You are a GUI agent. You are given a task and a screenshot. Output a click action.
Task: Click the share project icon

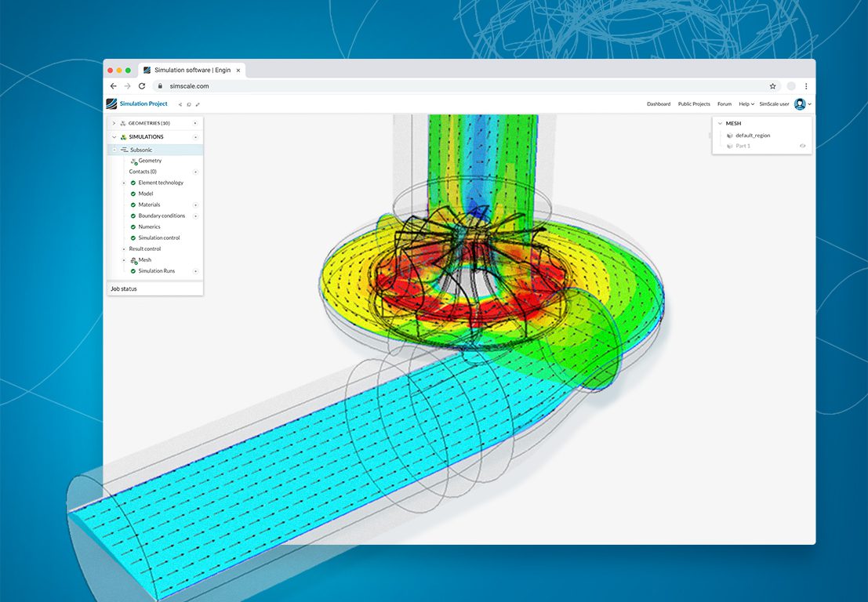pos(180,104)
